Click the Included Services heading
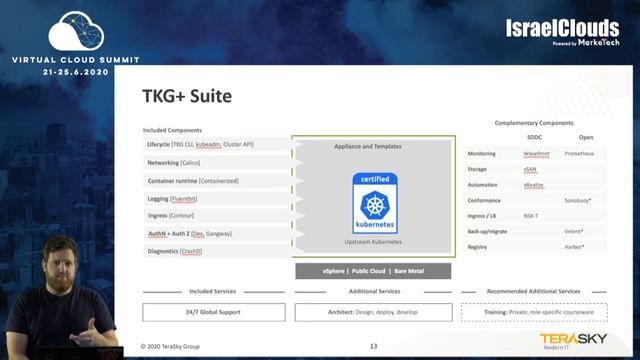640x360 pixels. tap(213, 291)
